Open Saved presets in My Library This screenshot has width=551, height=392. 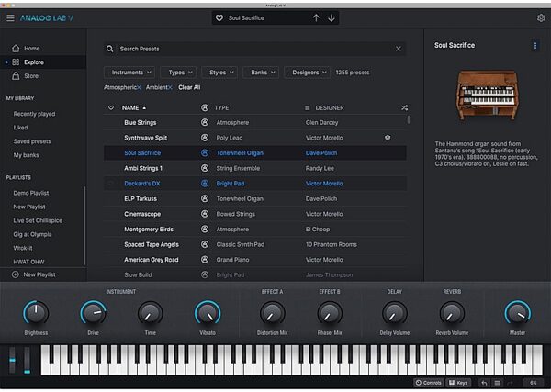pyautogui.click(x=32, y=141)
